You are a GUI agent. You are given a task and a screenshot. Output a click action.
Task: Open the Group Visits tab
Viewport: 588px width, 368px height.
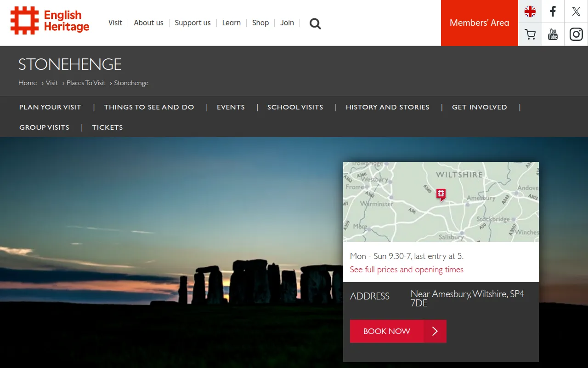click(x=44, y=127)
